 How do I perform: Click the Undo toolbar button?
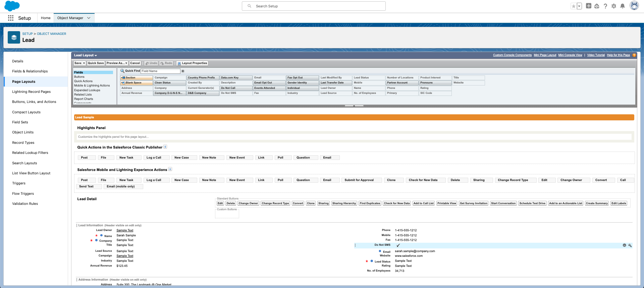click(151, 63)
